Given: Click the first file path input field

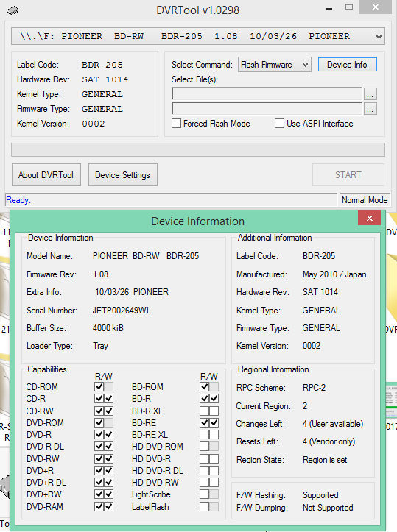Looking at the screenshot, I should pyautogui.click(x=267, y=94).
